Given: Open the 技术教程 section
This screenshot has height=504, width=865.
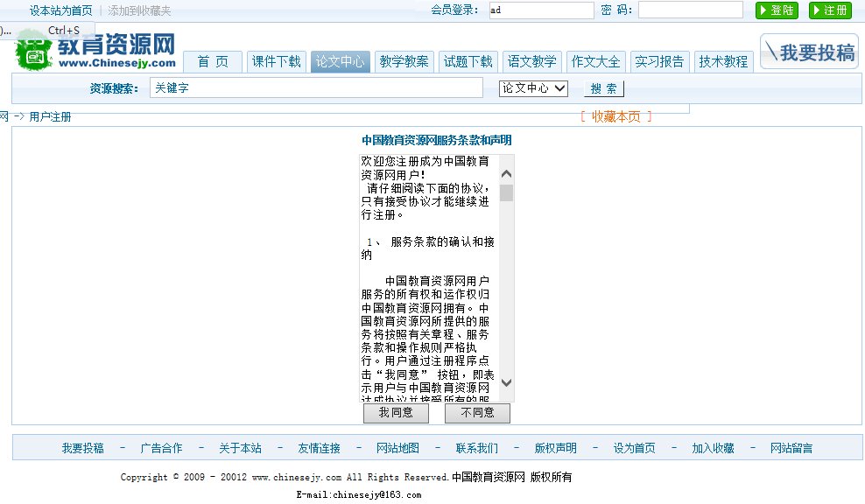Looking at the screenshot, I should click(x=723, y=61).
